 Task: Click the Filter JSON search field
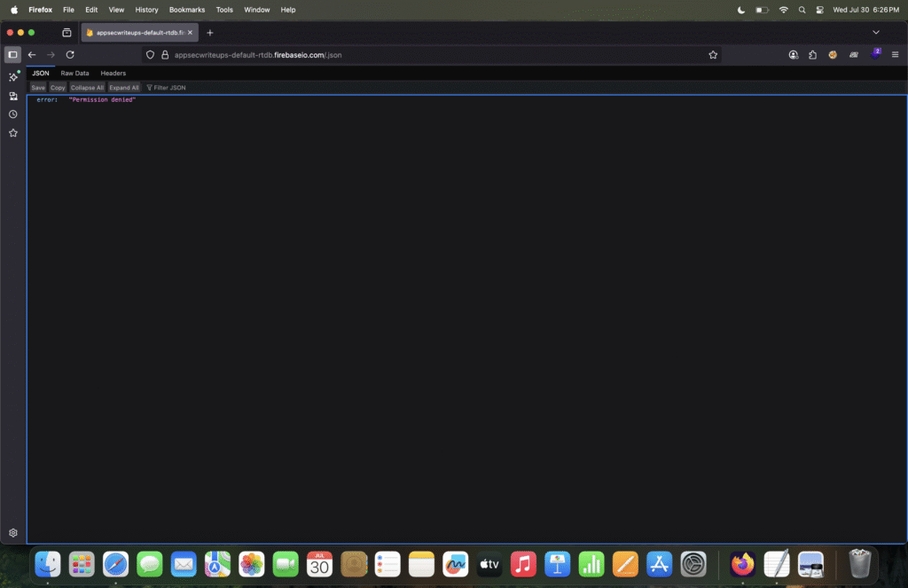tap(169, 88)
